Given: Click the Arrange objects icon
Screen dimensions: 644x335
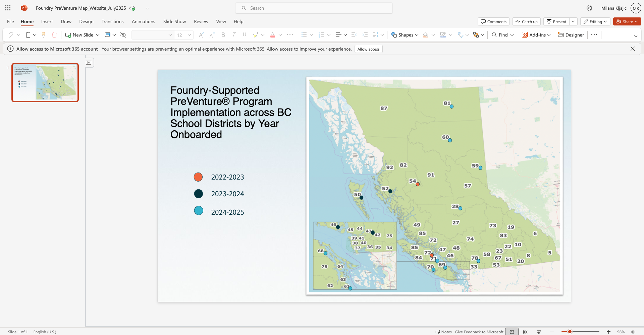Looking at the screenshot, I should 476,35.
